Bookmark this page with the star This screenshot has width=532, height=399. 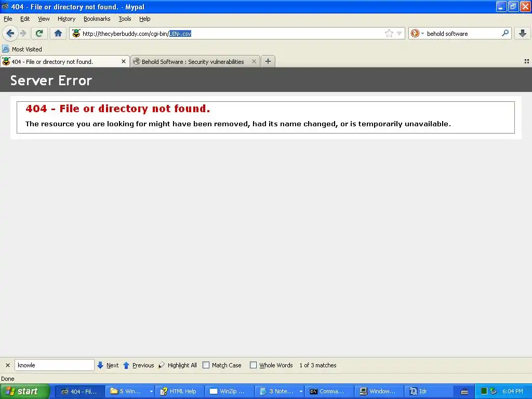click(389, 33)
